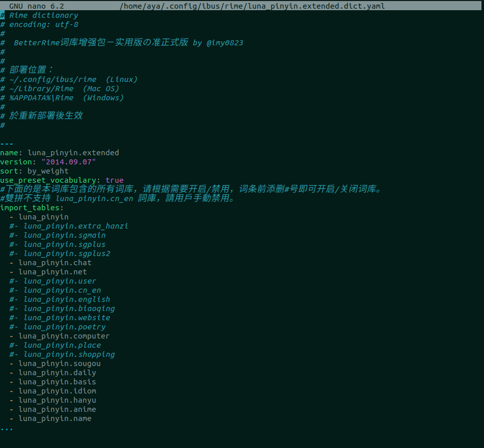
Task: Click the ~/Library/Rime (Mac OS) path line
Action: click(59, 88)
